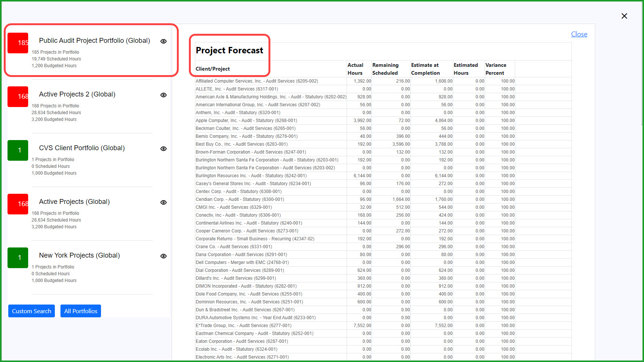Open Active Projects 2 (Global) title

(77, 94)
